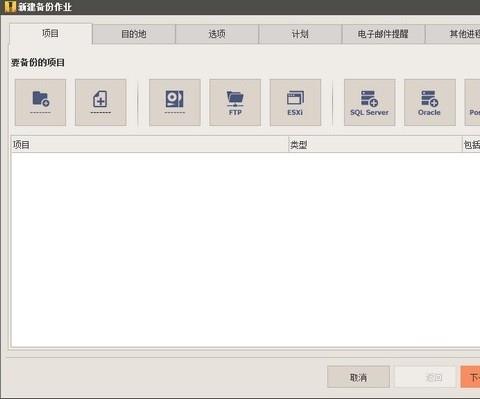Click the app icon in the title bar
This screenshot has height=399, width=480.
point(10,7)
